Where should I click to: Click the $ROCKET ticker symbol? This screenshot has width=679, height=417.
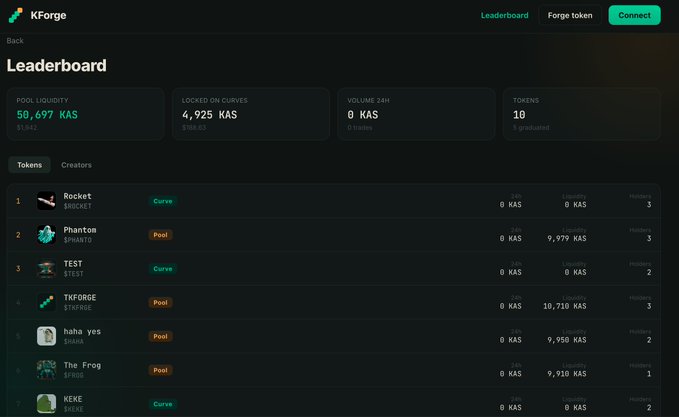[x=78, y=206]
